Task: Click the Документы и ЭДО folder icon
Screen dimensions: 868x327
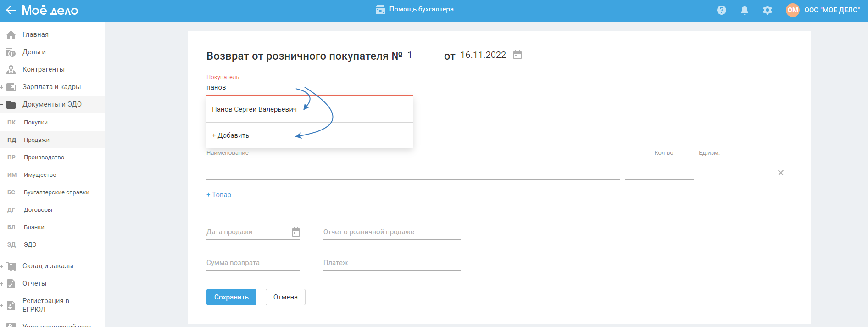Action: click(11, 105)
